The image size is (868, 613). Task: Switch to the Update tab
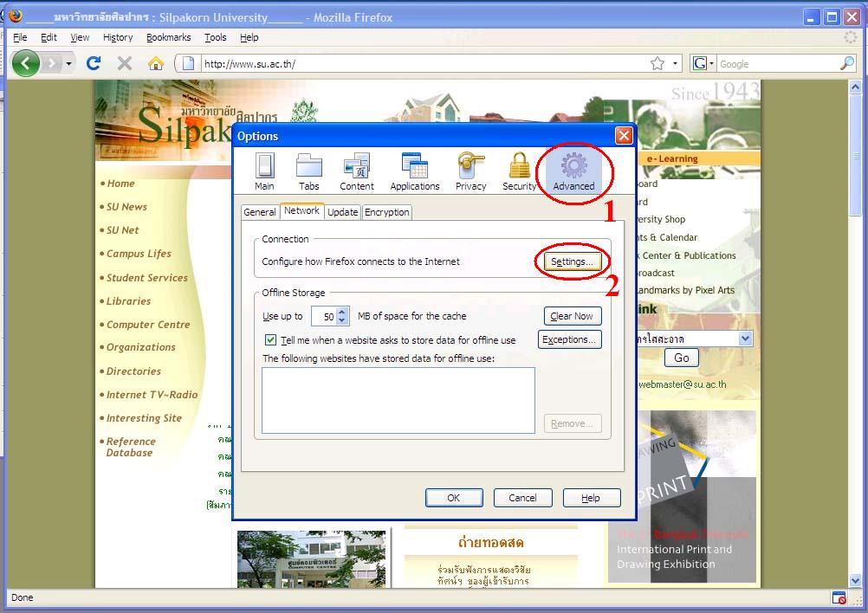pyautogui.click(x=343, y=212)
